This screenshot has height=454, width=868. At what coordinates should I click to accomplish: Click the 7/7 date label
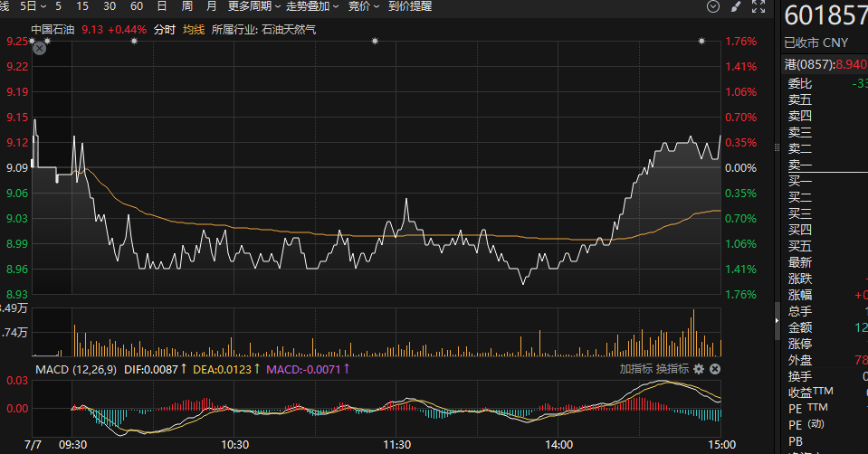[33, 445]
